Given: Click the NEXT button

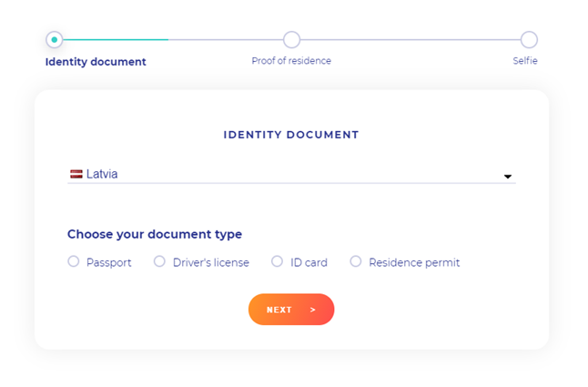Looking at the screenshot, I should 291,310.
